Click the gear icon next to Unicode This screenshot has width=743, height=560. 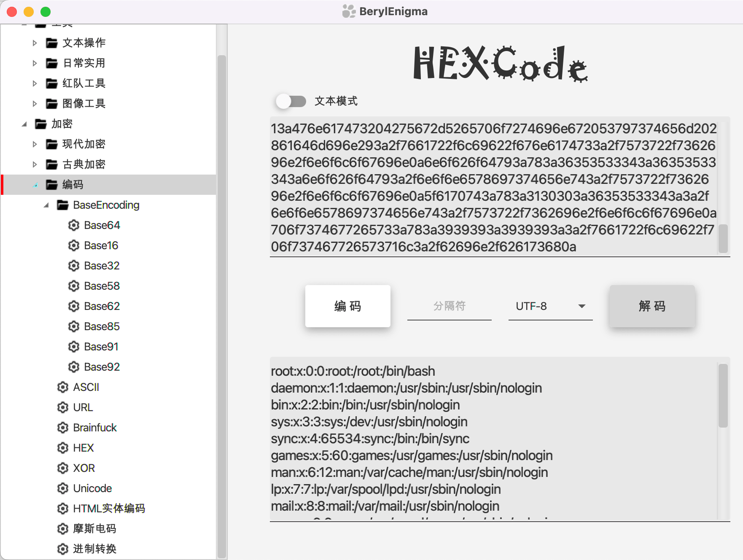click(63, 488)
